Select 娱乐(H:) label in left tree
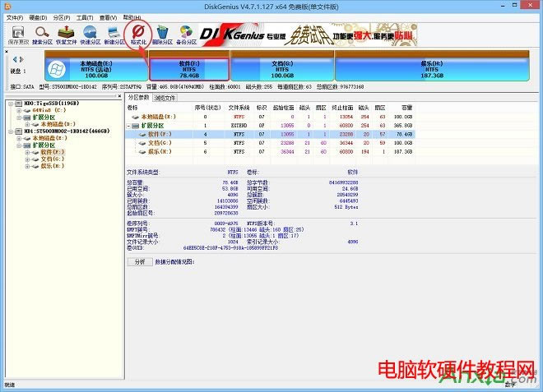The image size is (543, 392). pyautogui.click(x=53, y=166)
